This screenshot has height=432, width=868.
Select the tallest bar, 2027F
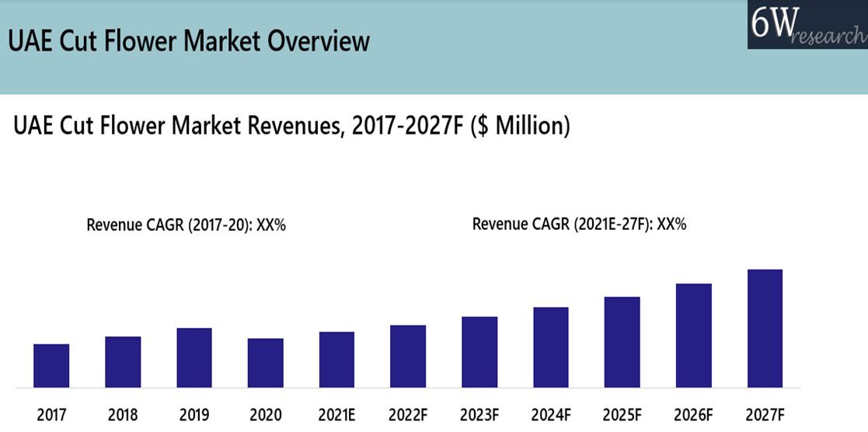coord(765,328)
